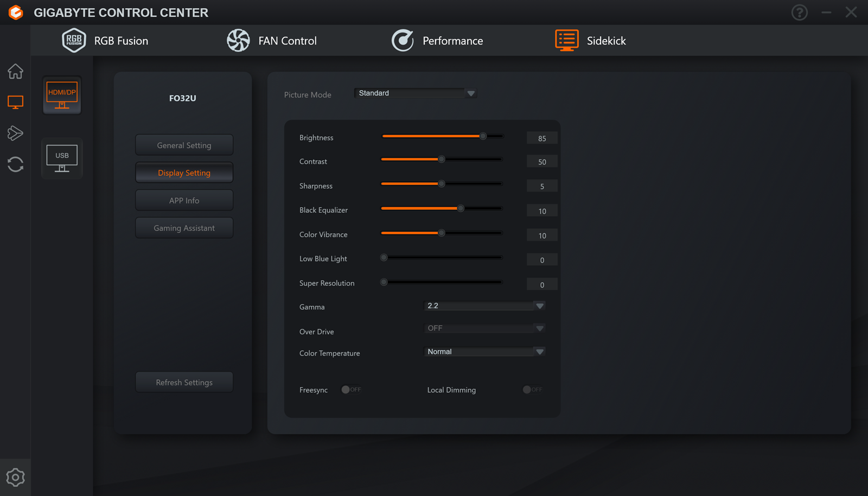Click the Color Vibrance value field
Viewport: 868px width, 496px height.
point(542,236)
